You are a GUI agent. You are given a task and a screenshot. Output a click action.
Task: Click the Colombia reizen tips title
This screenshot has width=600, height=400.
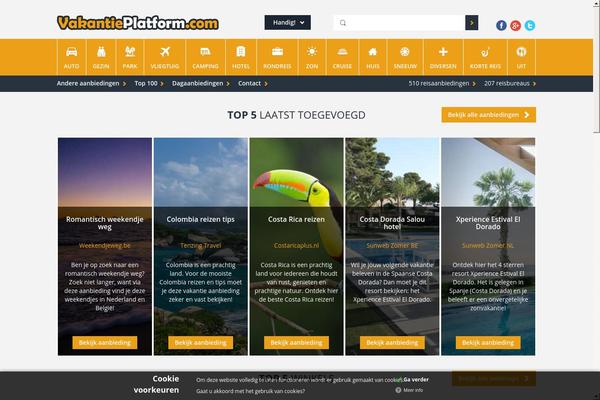[201, 219]
